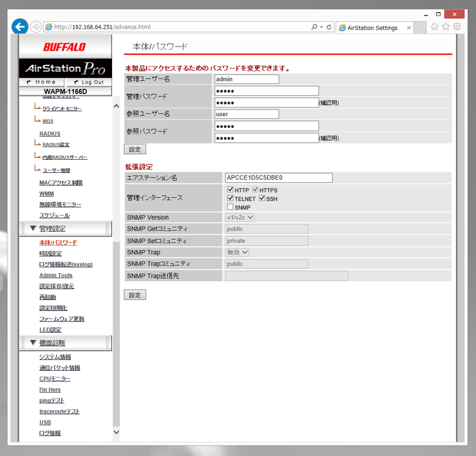Open the new tab button
Image resolution: width=476 pixels, height=456 pixels.
tap(420, 28)
